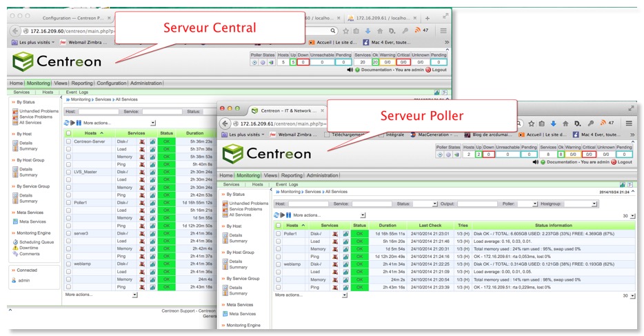Sort by Duration column in Poller window
Screen dimensions: 644x336
[388, 226]
